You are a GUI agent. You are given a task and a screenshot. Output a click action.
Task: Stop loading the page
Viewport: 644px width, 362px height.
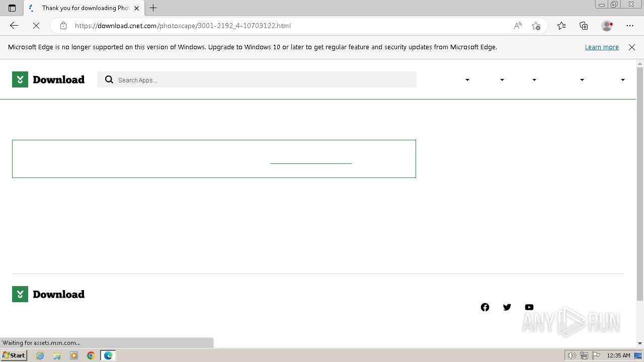click(36, 26)
